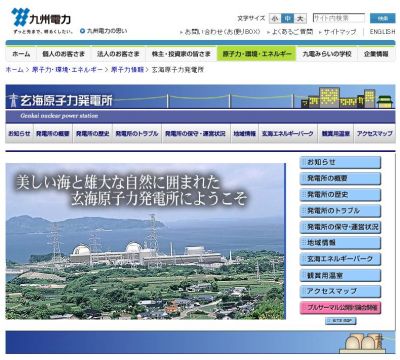
Task: Click ホーム in the breadcrumb
Action: click(x=15, y=70)
